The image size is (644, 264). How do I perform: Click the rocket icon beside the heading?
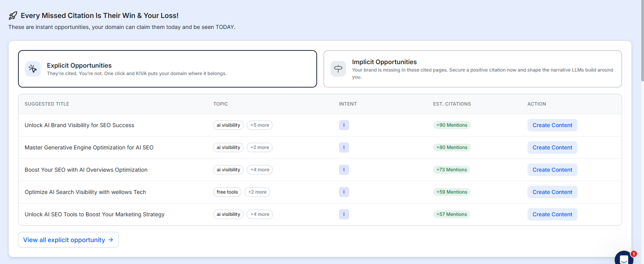pos(13,16)
